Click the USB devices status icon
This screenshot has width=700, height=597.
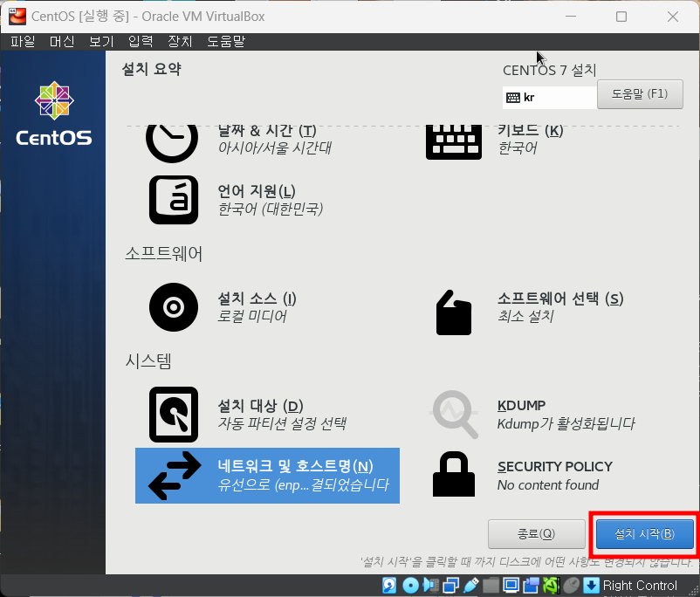pos(471,585)
